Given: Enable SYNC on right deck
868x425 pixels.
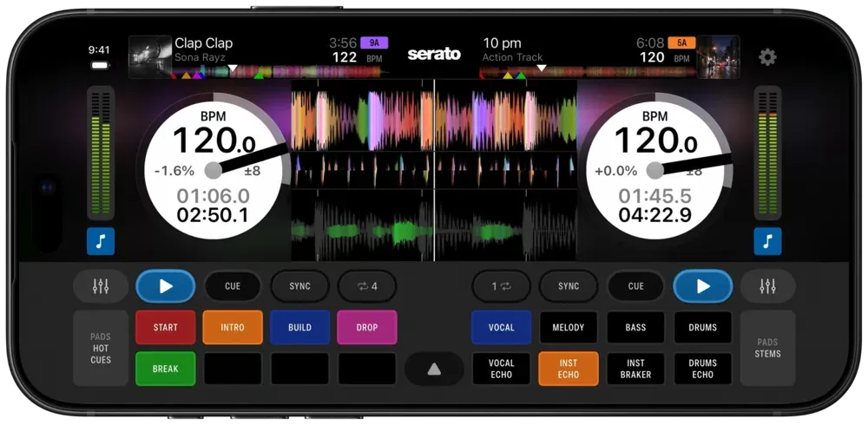Looking at the screenshot, I should click(x=569, y=286).
